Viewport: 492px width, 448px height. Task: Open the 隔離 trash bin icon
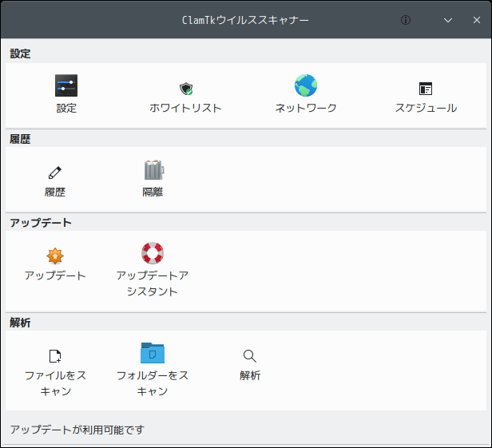[153, 169]
